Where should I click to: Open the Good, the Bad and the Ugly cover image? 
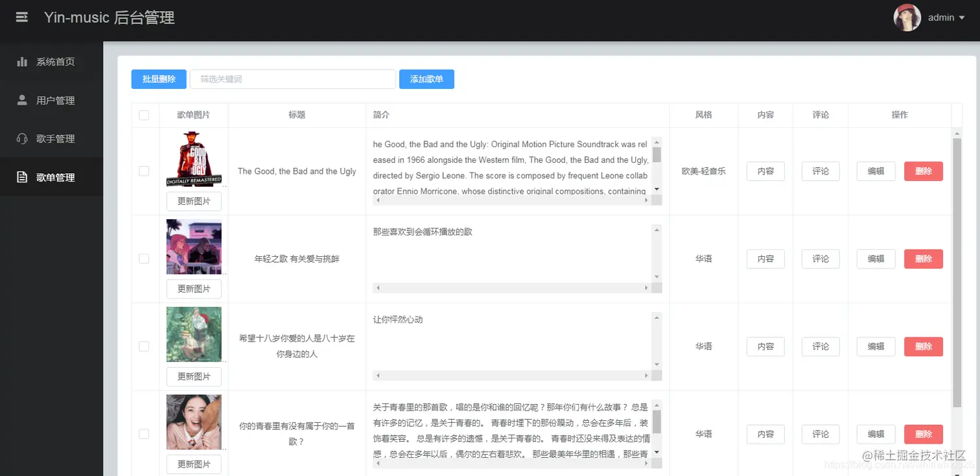pyautogui.click(x=194, y=159)
